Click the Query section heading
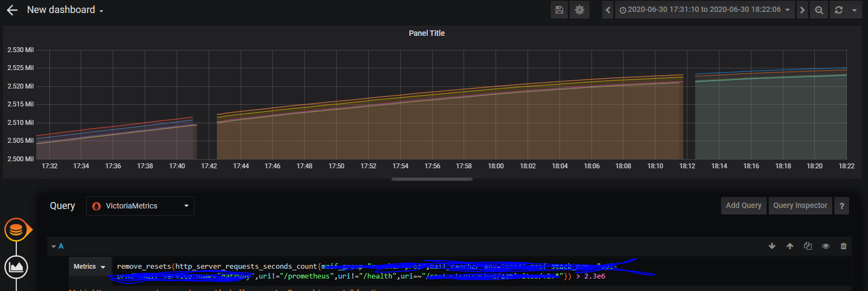This screenshot has height=291, width=868. 62,206
